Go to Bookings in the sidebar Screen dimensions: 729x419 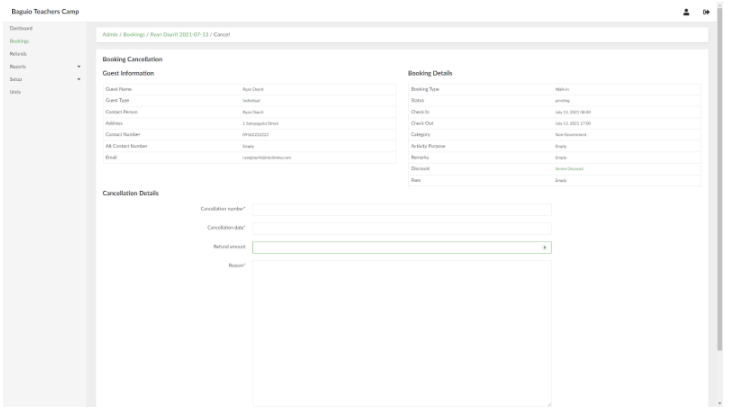click(x=19, y=41)
